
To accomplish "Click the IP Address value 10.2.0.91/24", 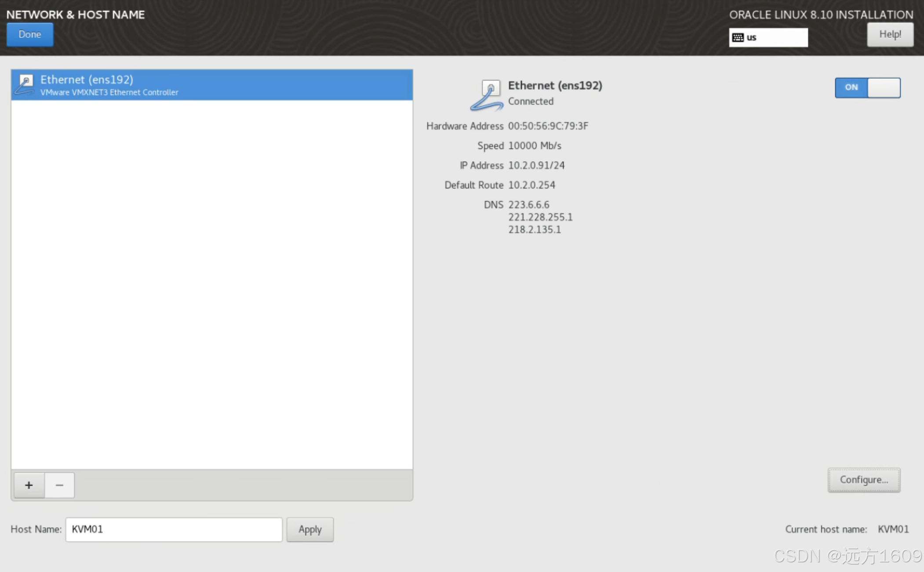I will pyautogui.click(x=536, y=166).
